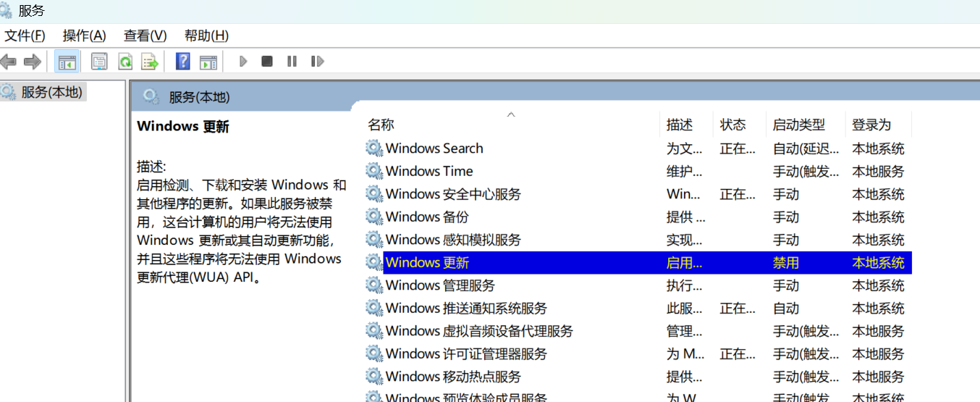Refresh the services list via toolbar icon
This screenshot has width=980, height=402.
point(124,62)
